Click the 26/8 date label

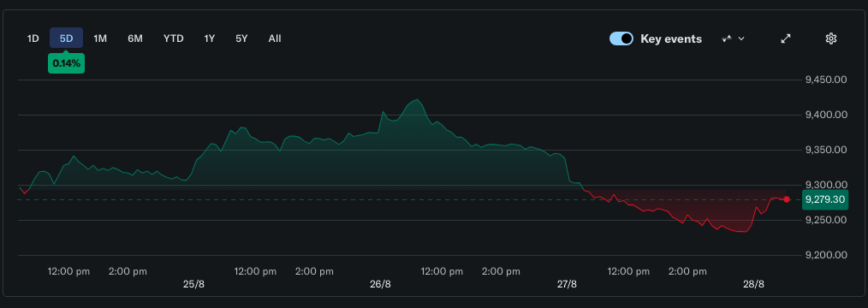tap(380, 284)
